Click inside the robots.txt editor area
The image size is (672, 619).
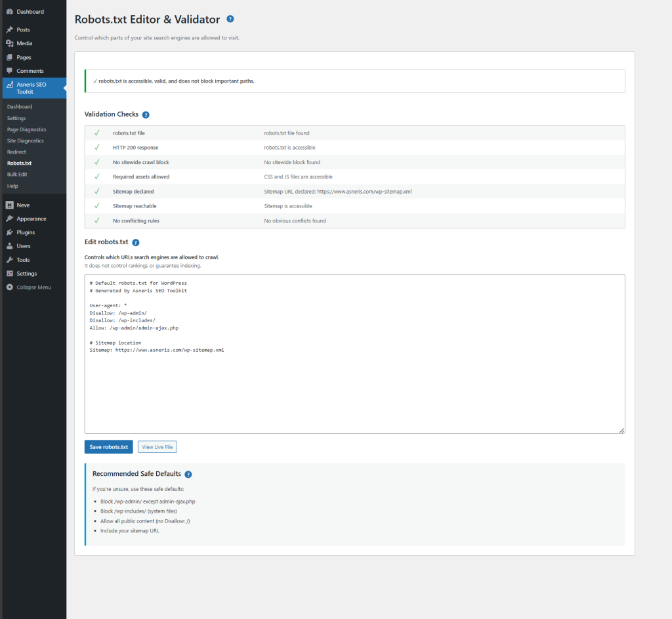coord(354,354)
